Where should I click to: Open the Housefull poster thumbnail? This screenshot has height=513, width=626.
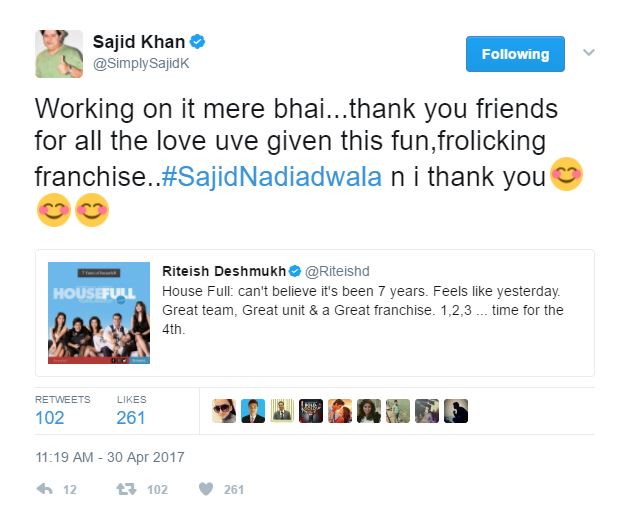99,313
